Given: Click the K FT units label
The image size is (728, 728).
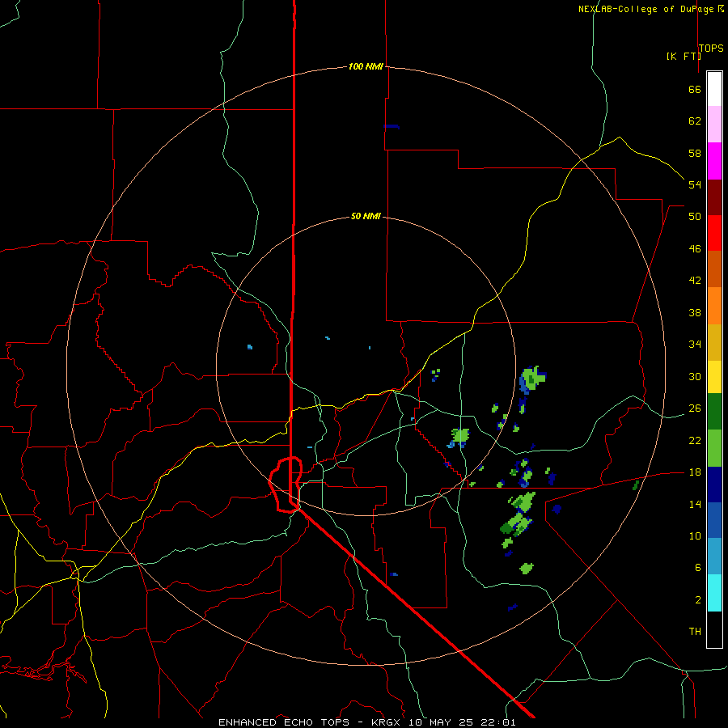Looking at the screenshot, I should click(x=684, y=56).
